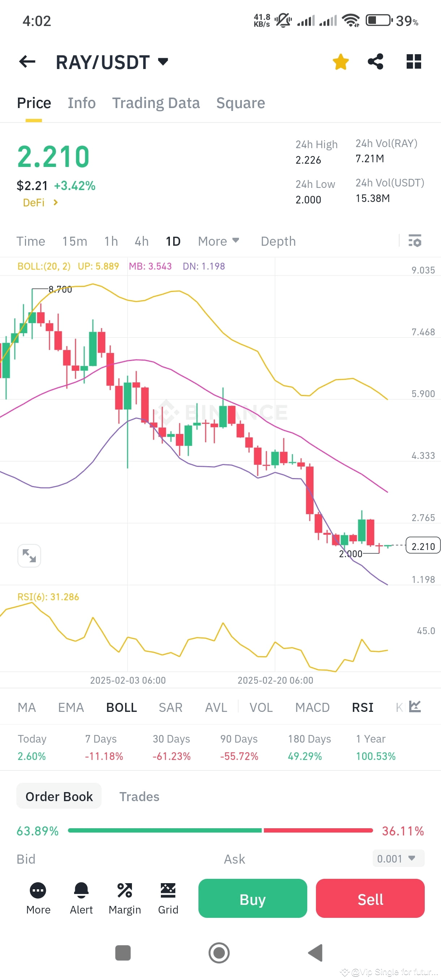
Task: Toggle the RSI indicator on
Action: click(x=362, y=707)
